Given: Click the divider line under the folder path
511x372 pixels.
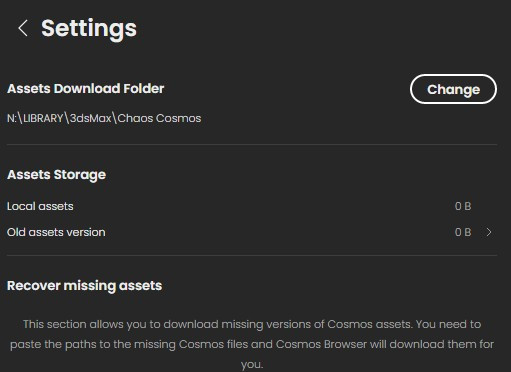Looking at the screenshot, I should (252, 145).
